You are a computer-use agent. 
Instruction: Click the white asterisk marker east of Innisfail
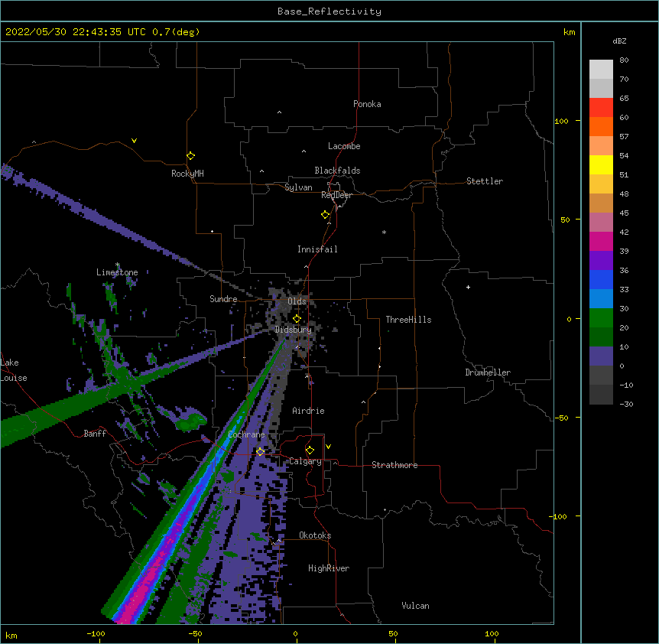pos(384,232)
